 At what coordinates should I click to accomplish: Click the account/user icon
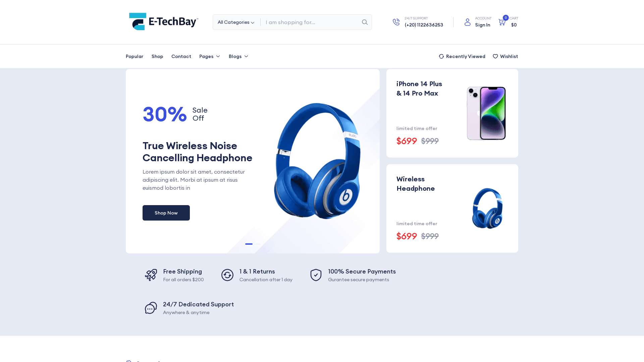coord(468,22)
